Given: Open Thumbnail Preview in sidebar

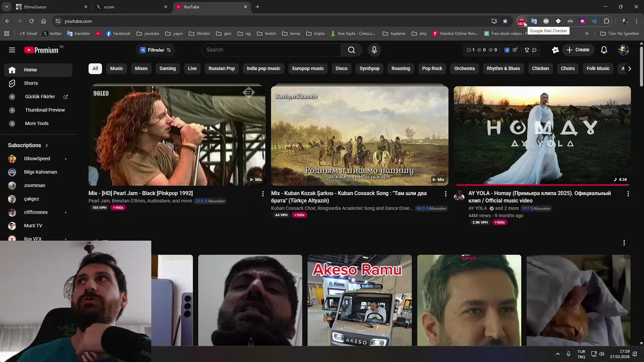Looking at the screenshot, I should coord(38,110).
